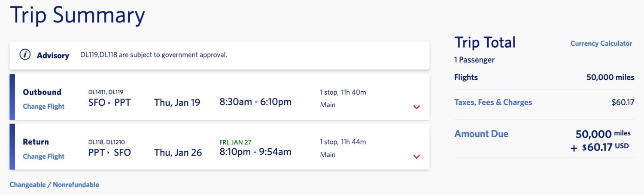
Task: Click the arrow icon between PPT and SFO
Action: pyautogui.click(x=109, y=153)
